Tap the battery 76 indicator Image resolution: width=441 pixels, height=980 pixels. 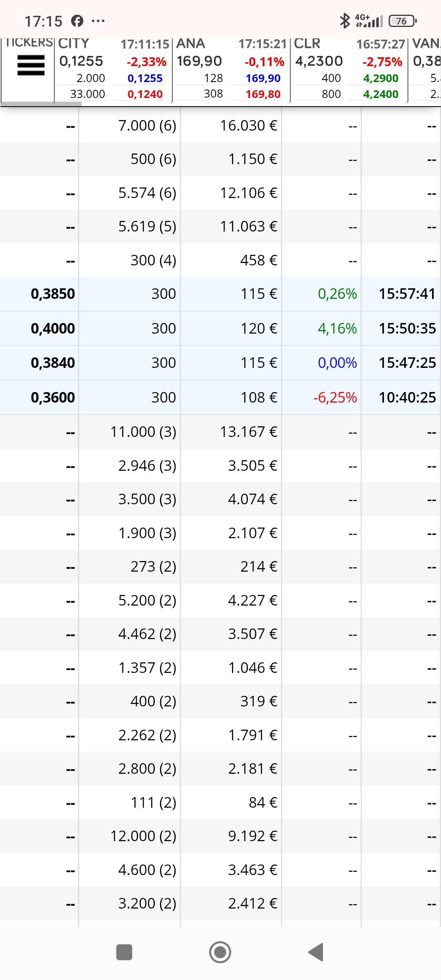[403, 21]
